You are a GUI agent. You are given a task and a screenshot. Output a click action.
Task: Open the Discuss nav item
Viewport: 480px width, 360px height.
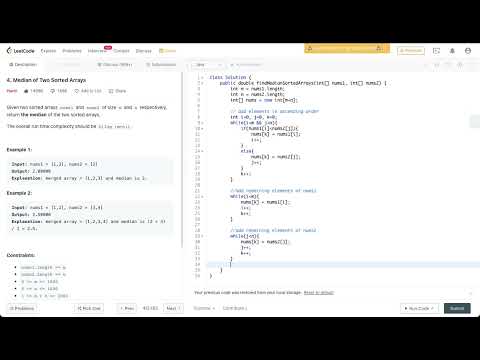pos(144,51)
